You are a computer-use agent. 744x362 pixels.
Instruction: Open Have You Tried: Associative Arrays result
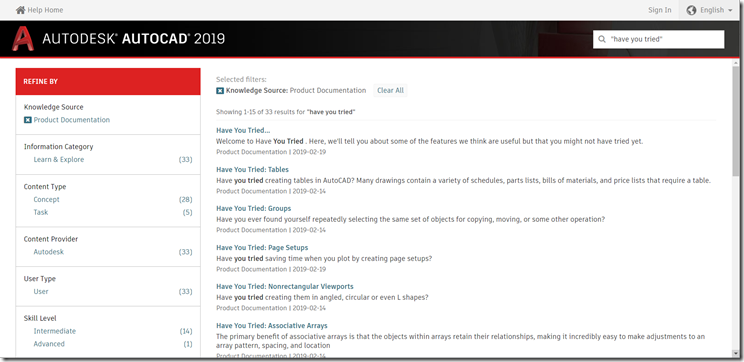click(x=272, y=326)
